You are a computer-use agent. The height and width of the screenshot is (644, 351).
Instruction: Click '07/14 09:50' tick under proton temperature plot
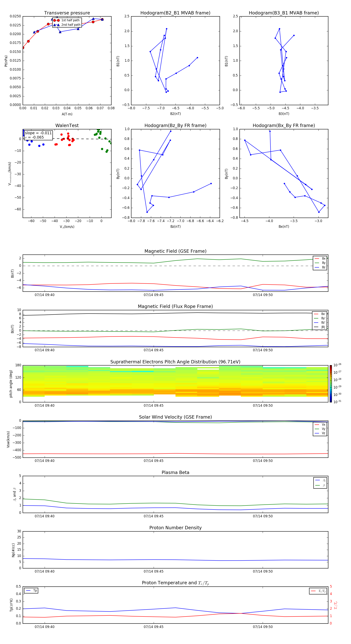coord(262,627)
